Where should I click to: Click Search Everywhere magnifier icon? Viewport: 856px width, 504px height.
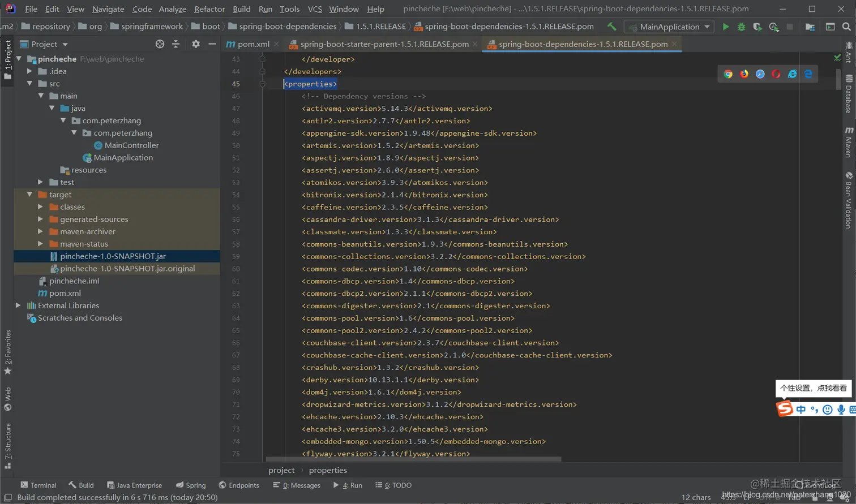coord(846,27)
